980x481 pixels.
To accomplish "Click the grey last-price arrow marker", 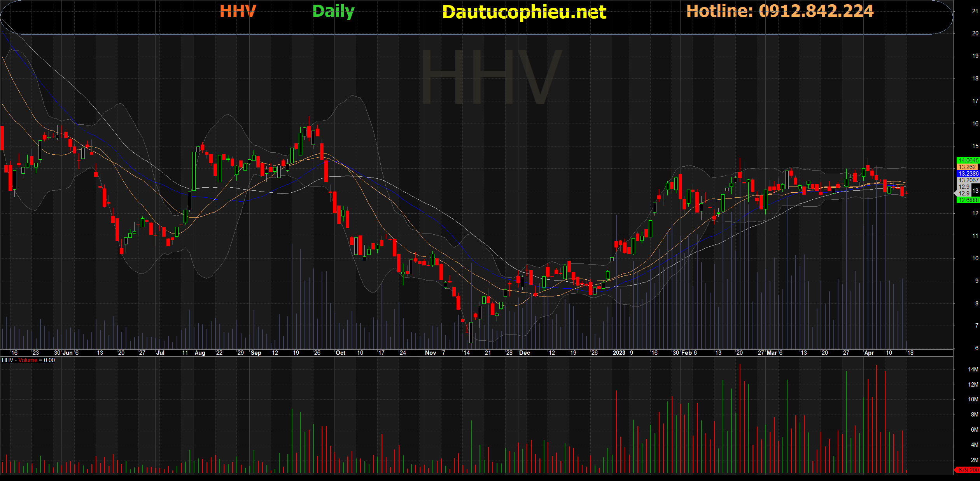I will 956,193.
